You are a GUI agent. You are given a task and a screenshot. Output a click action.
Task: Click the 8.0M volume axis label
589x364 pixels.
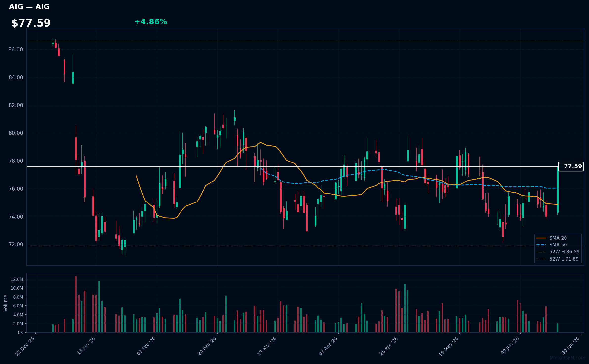[18, 297]
